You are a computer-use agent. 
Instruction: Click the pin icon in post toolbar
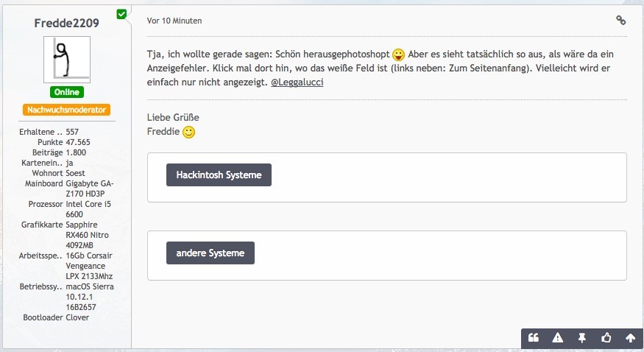point(581,338)
